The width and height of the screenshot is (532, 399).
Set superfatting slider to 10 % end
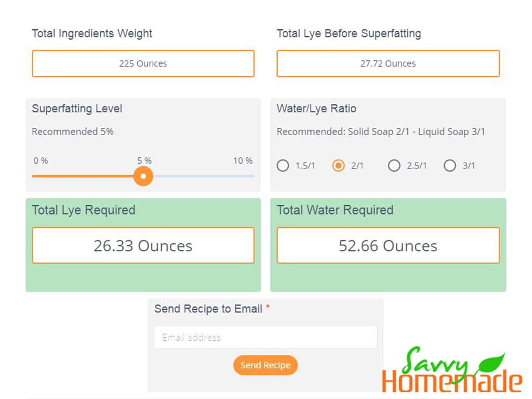point(254,176)
